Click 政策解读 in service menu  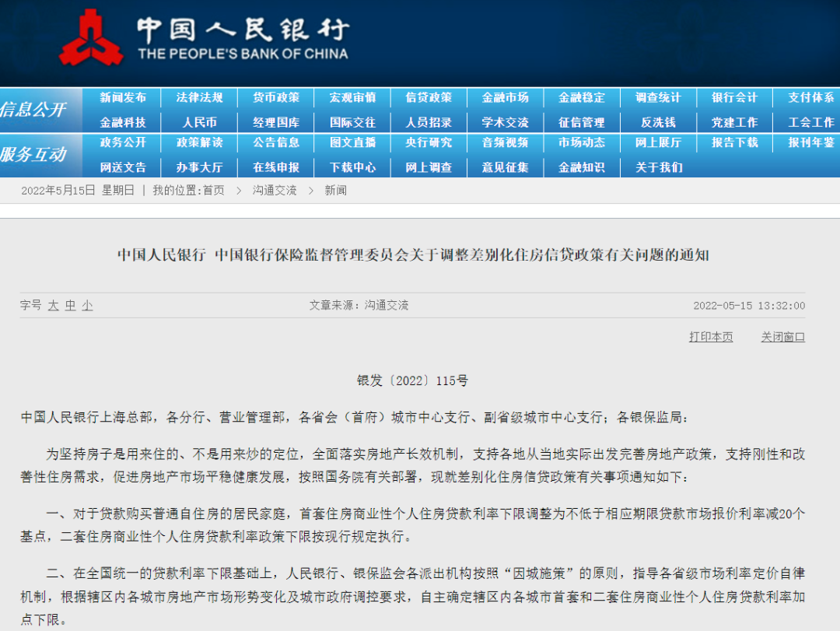(x=199, y=142)
